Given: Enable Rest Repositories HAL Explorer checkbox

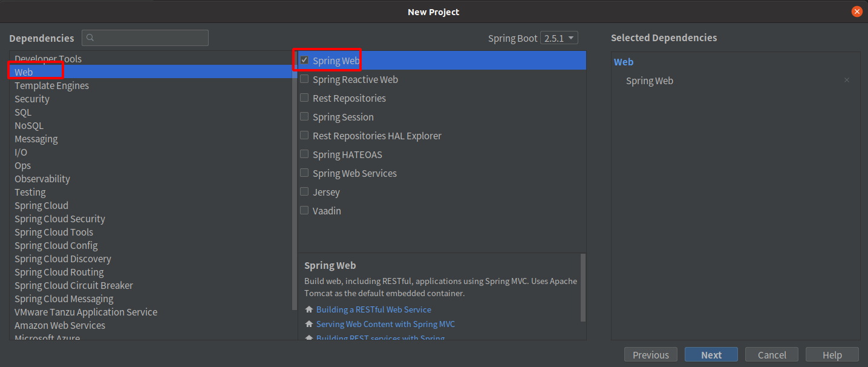Looking at the screenshot, I should [304, 136].
